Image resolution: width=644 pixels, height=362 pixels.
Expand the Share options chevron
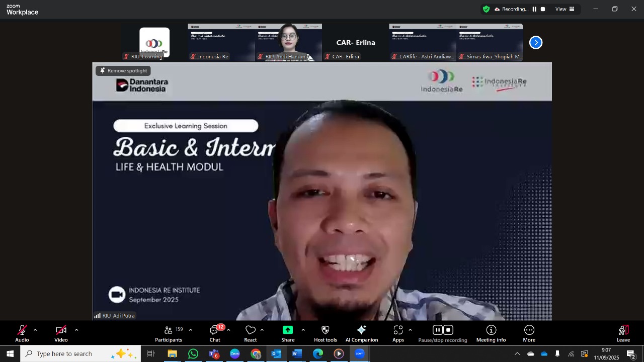pyautogui.click(x=303, y=330)
